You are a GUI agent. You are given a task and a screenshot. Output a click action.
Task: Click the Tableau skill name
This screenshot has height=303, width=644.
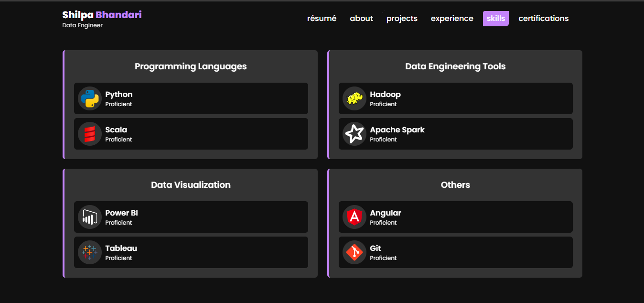[x=121, y=249]
